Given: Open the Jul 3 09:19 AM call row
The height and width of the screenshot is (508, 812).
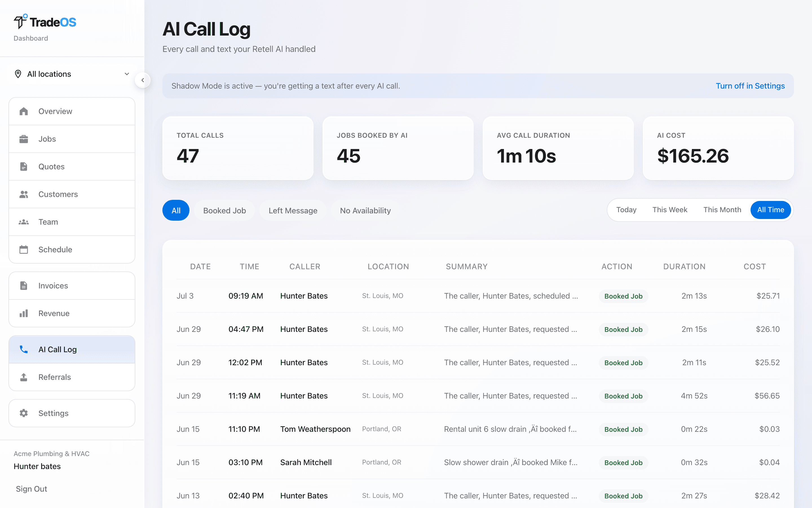Looking at the screenshot, I should pos(478,296).
